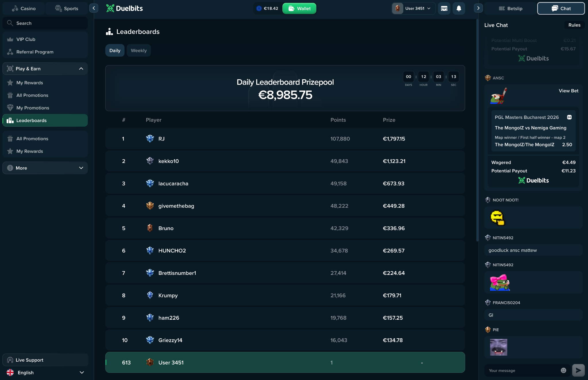
Task: Open Referral Program
Action: [45, 52]
